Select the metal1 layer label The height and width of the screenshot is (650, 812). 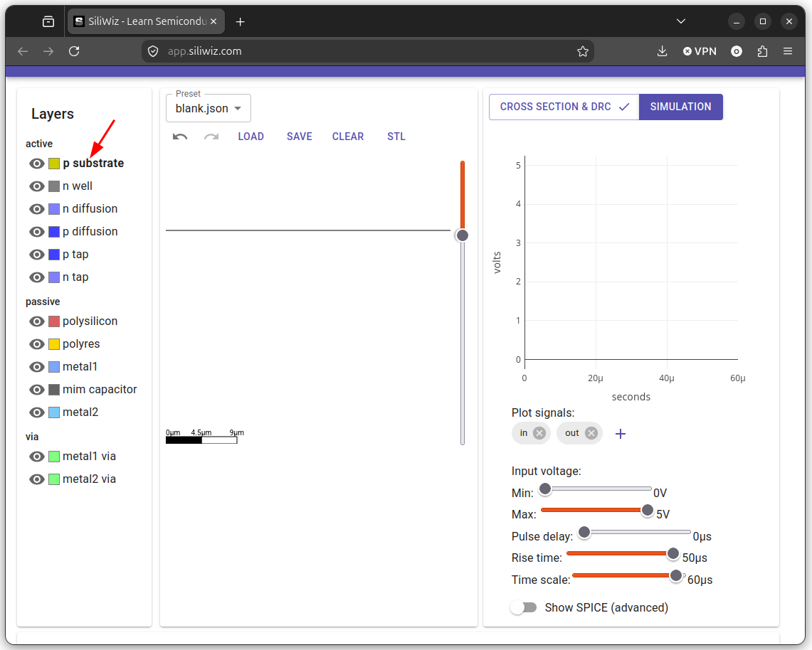point(80,366)
